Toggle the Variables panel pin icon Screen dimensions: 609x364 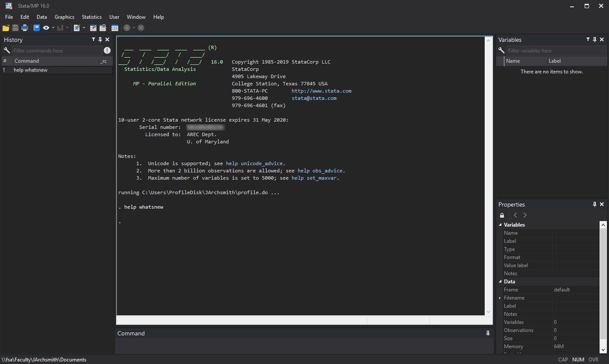[595, 40]
